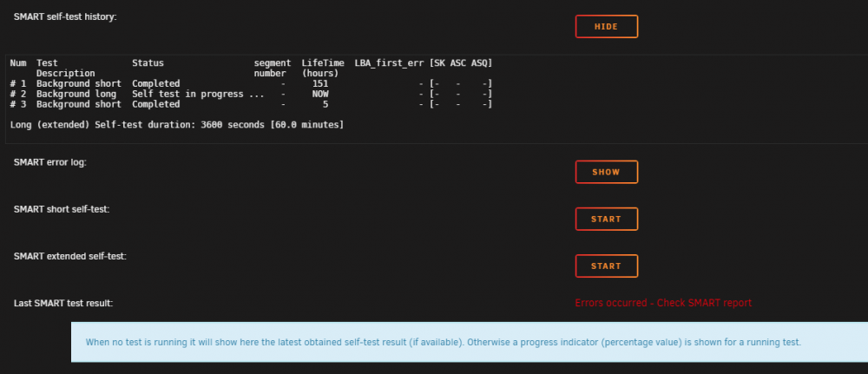This screenshot has width=868, height=374.
Task: Click the LifeTime value NOW
Action: pos(320,94)
